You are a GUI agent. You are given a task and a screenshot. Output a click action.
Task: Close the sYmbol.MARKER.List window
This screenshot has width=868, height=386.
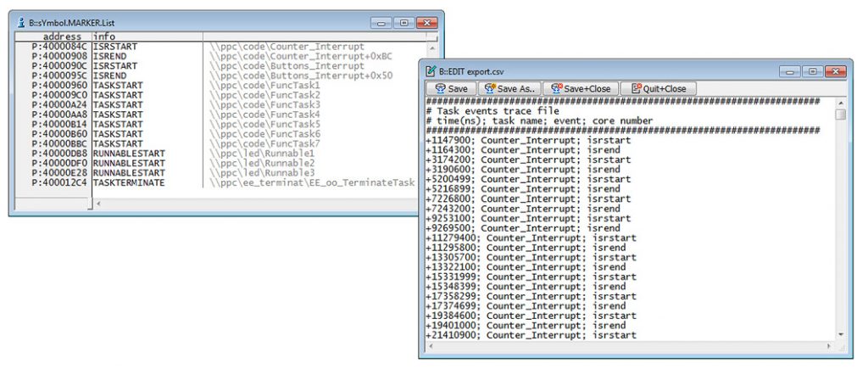coord(424,22)
